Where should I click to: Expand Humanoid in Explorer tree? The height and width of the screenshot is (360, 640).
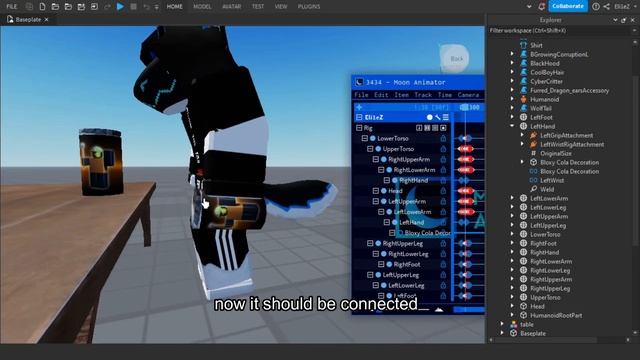(512, 99)
